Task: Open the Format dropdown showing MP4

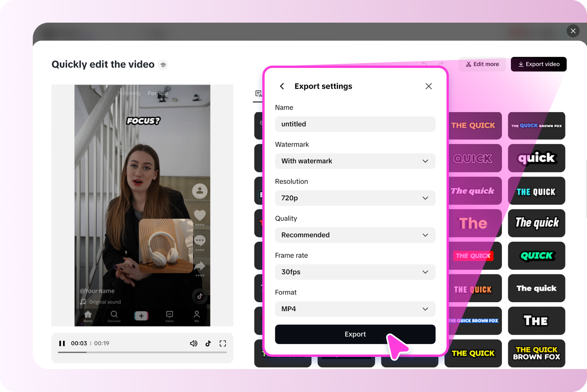Action: 355,309
